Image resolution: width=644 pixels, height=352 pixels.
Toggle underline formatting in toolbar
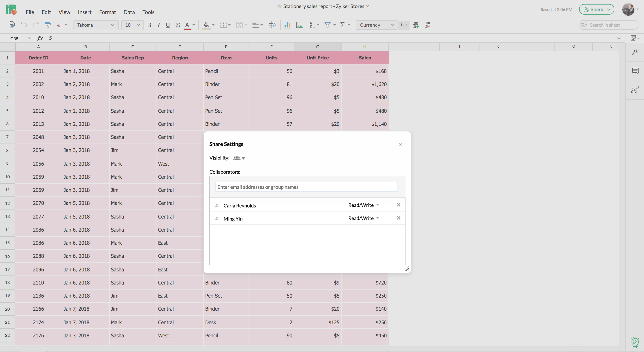pos(167,25)
